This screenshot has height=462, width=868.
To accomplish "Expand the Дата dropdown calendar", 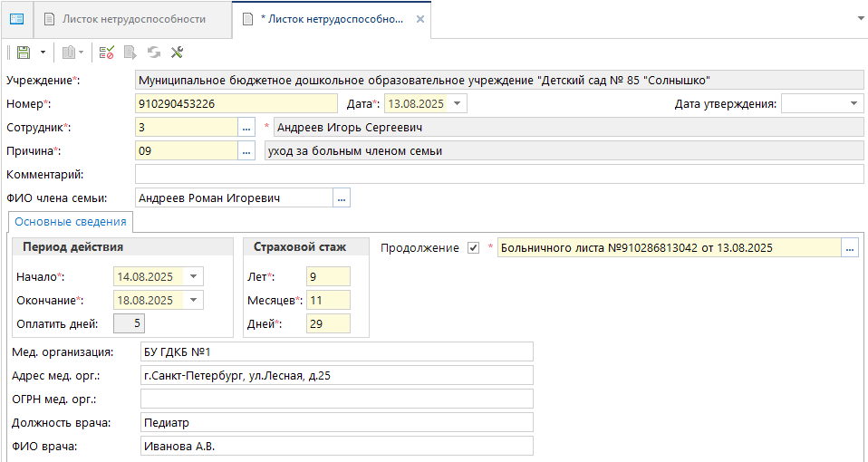I will click(x=458, y=104).
